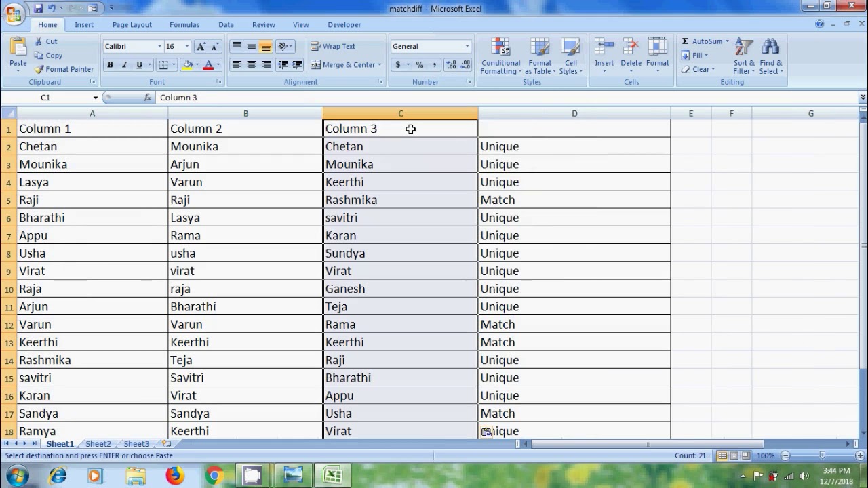This screenshot has height=488, width=868.
Task: Go to the Data tab
Action: click(x=226, y=24)
